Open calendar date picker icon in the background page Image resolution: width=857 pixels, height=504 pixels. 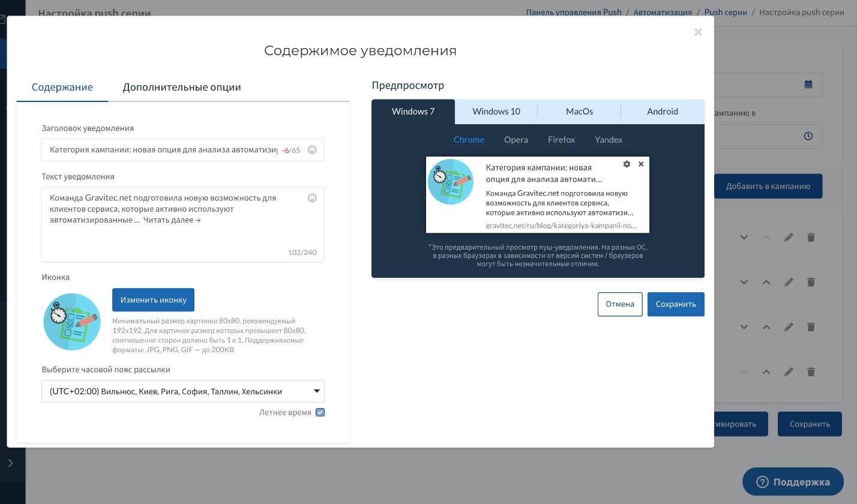pos(808,85)
